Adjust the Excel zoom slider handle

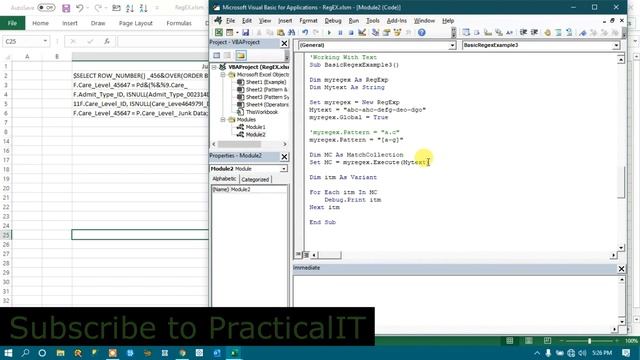pos(589,340)
